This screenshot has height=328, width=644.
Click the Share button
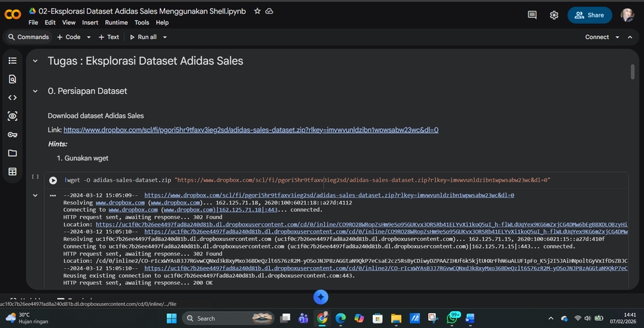(590, 15)
